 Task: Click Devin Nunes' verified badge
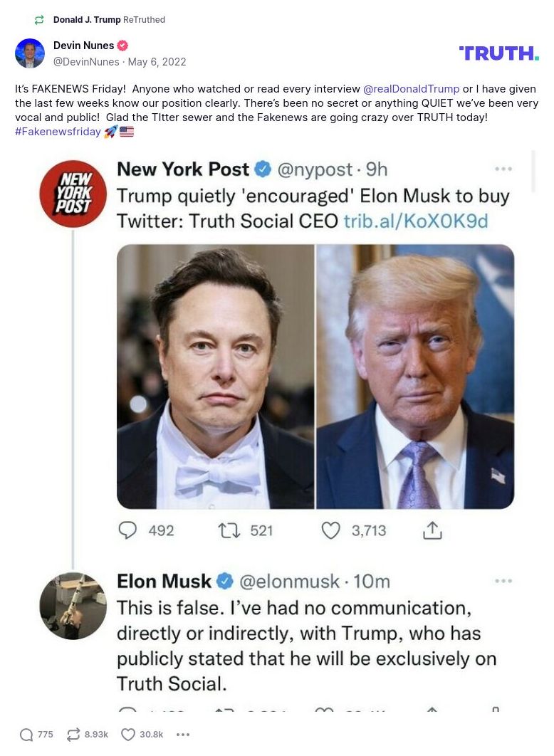(x=122, y=44)
